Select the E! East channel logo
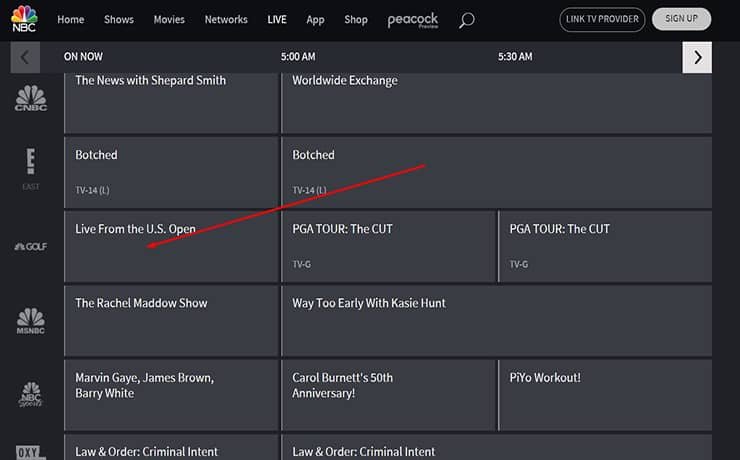Viewport: 740px width, 460px height. 31,168
